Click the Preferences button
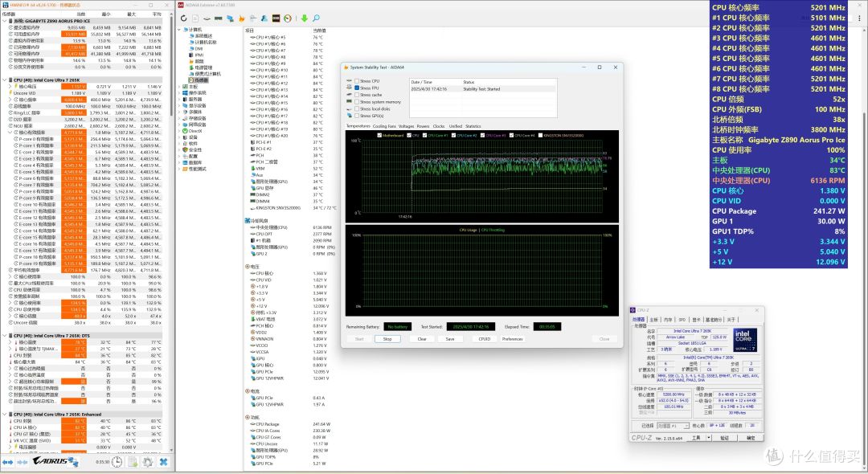 click(513, 339)
